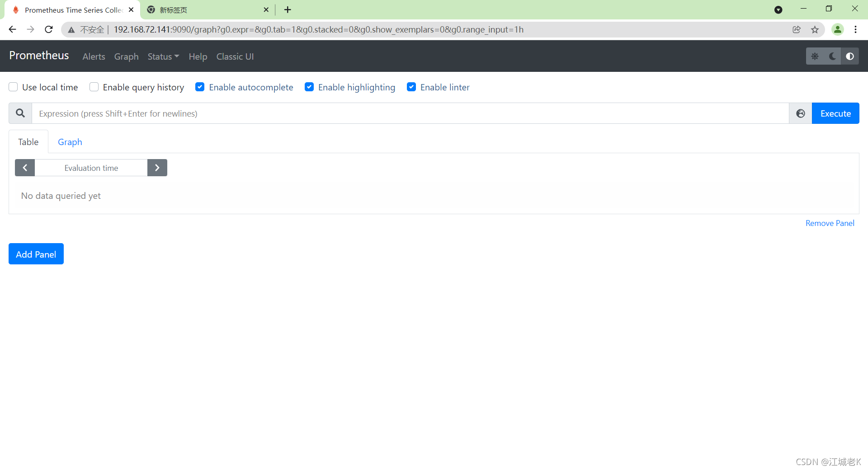The height and width of the screenshot is (470, 868).
Task: Open the Chrome three-dot menu
Action: pos(855,29)
